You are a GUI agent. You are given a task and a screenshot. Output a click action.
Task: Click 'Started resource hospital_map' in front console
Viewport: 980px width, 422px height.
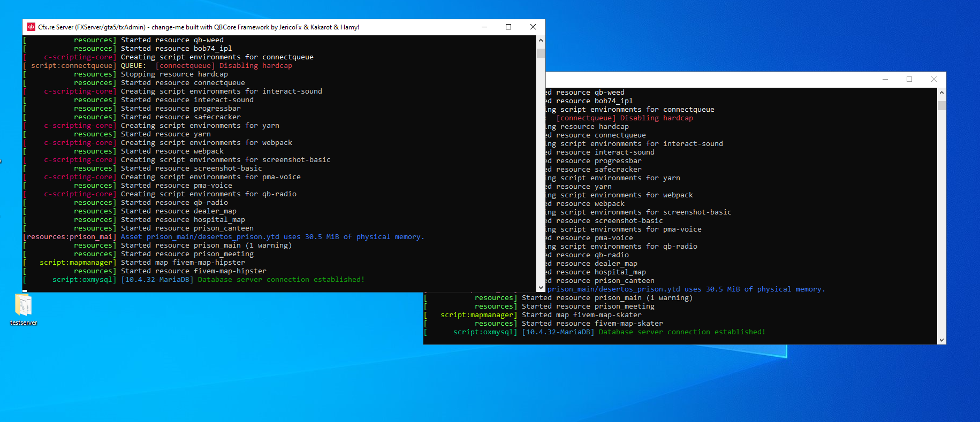pyautogui.click(x=183, y=220)
